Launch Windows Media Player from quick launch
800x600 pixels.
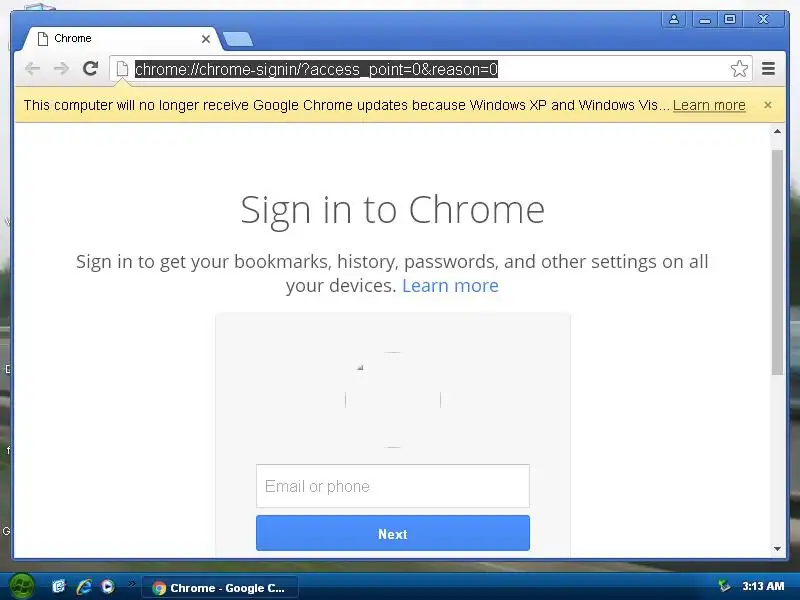tap(108, 587)
